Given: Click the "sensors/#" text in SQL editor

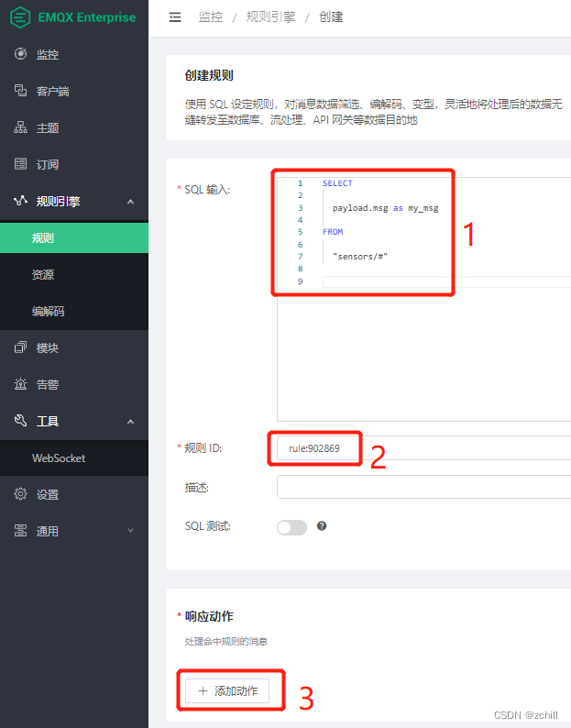Looking at the screenshot, I should 360,257.
